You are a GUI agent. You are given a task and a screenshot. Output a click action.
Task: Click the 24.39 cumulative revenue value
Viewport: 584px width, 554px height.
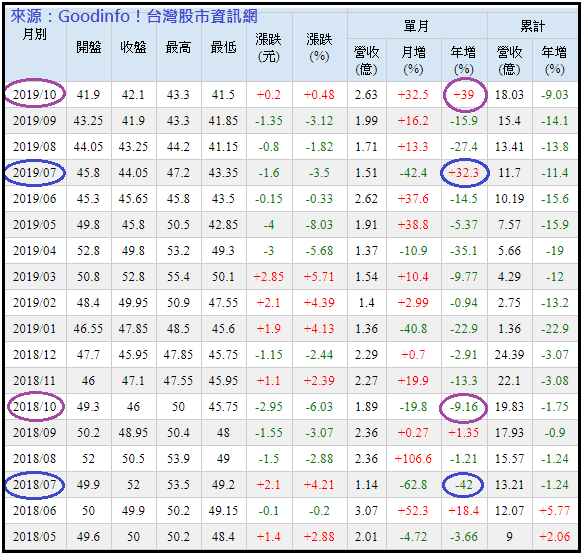pyautogui.click(x=509, y=355)
